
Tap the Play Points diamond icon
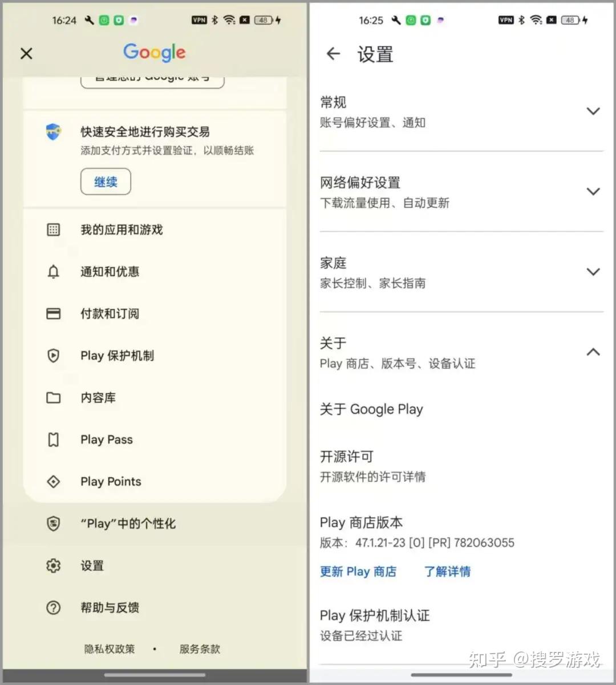[53, 481]
